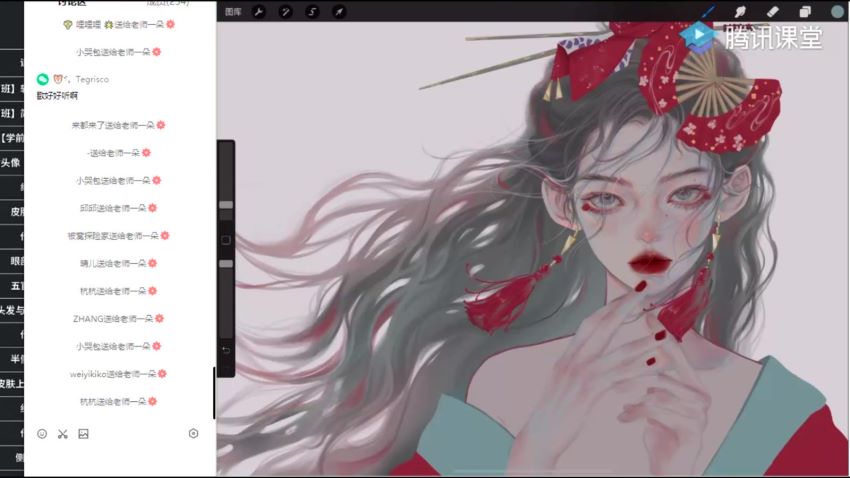This screenshot has height=478, width=850.
Task: Click the scissors screenshot icon in chat
Action: 63,434
